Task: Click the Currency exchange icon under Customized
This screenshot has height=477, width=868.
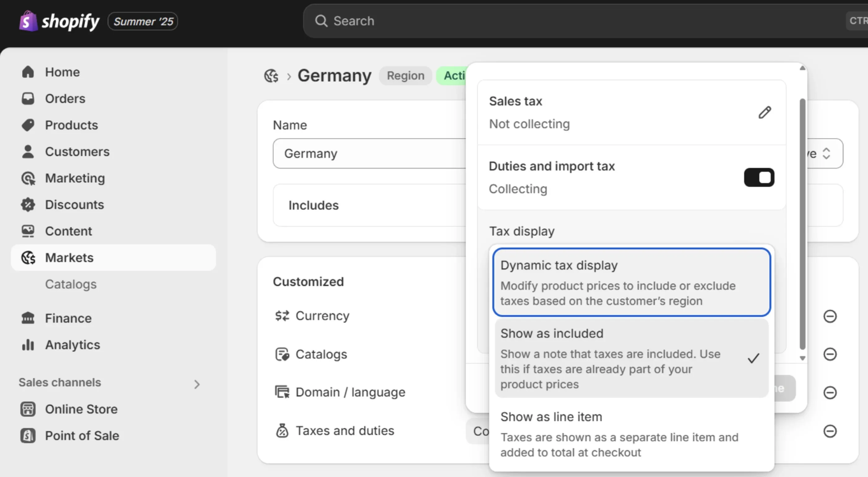Action: pyautogui.click(x=281, y=315)
